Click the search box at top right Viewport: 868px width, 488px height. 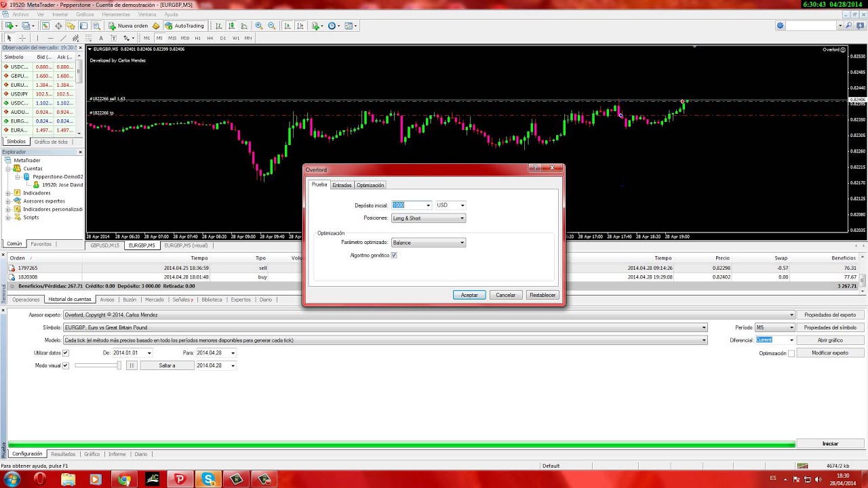point(811,26)
